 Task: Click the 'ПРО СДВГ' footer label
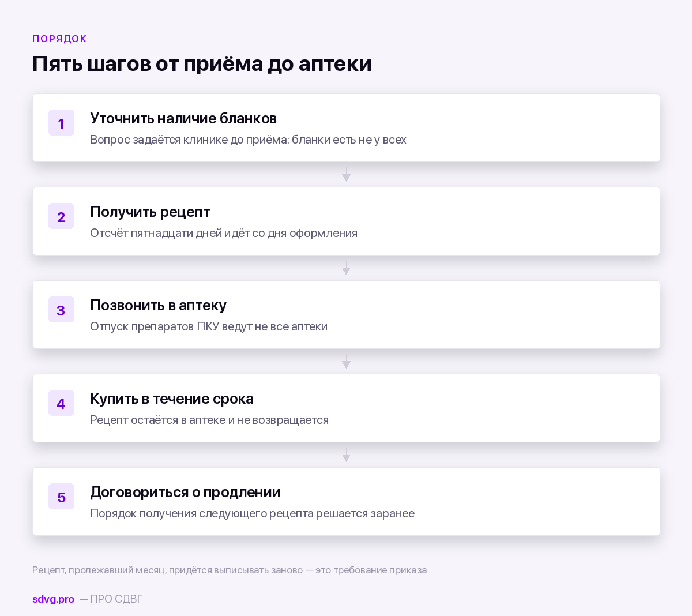[116, 599]
